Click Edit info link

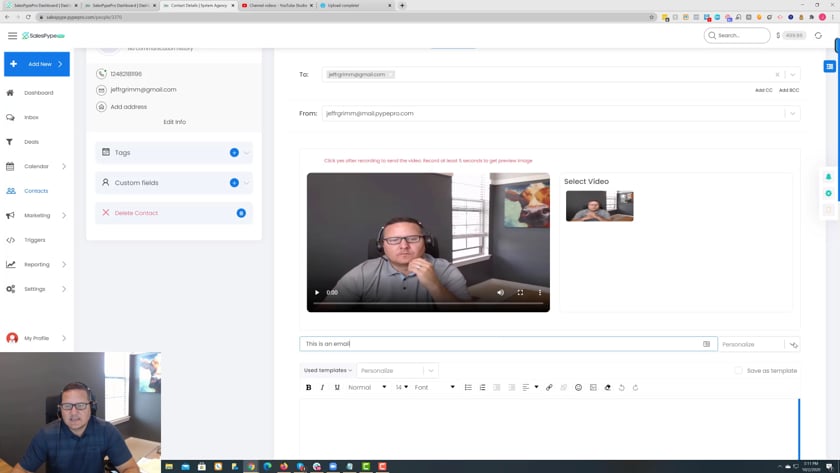tap(175, 122)
